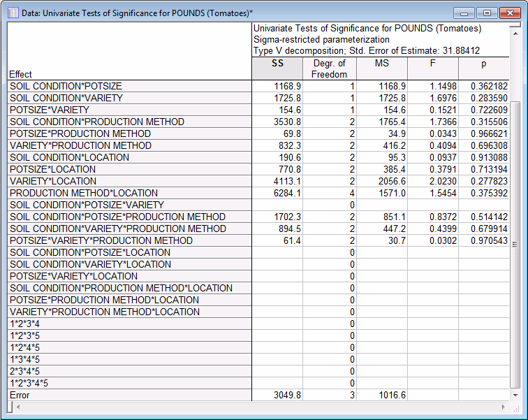Select the SOIL CONDITION*POTSIZE row

(x=130, y=86)
